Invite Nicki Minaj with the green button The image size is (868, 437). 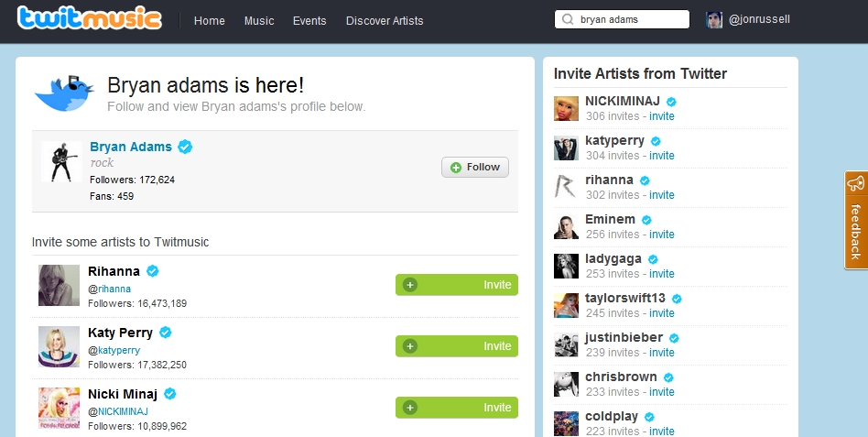point(457,408)
